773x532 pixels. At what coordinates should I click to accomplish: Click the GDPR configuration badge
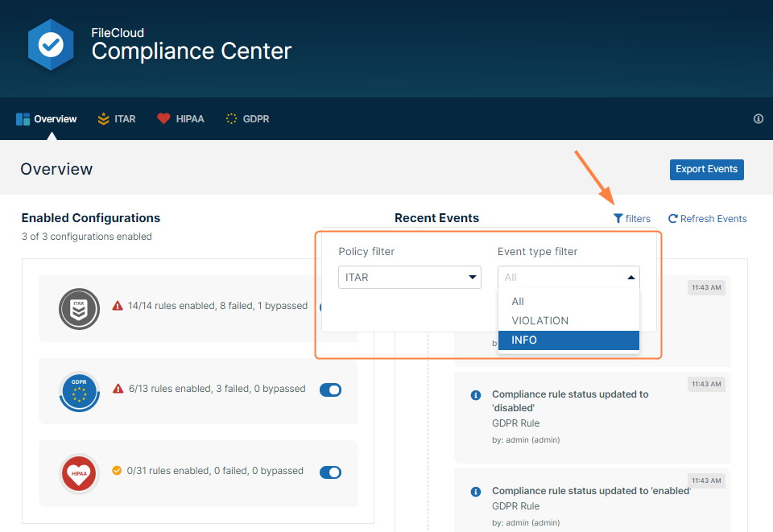point(80,392)
